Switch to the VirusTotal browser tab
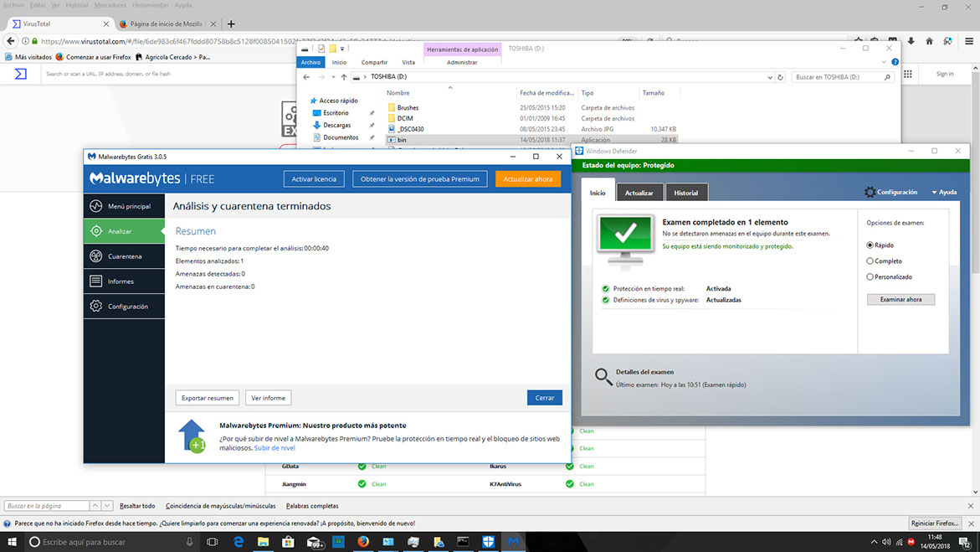Image resolution: width=980 pixels, height=552 pixels. click(x=60, y=23)
